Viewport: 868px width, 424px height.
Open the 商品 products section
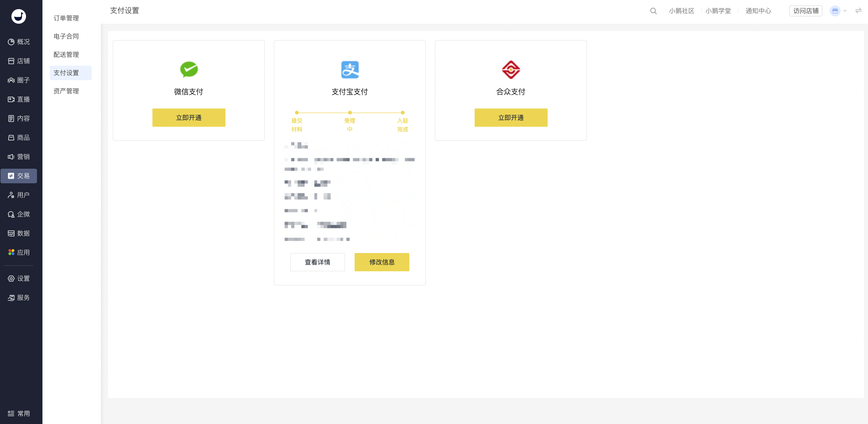[19, 138]
